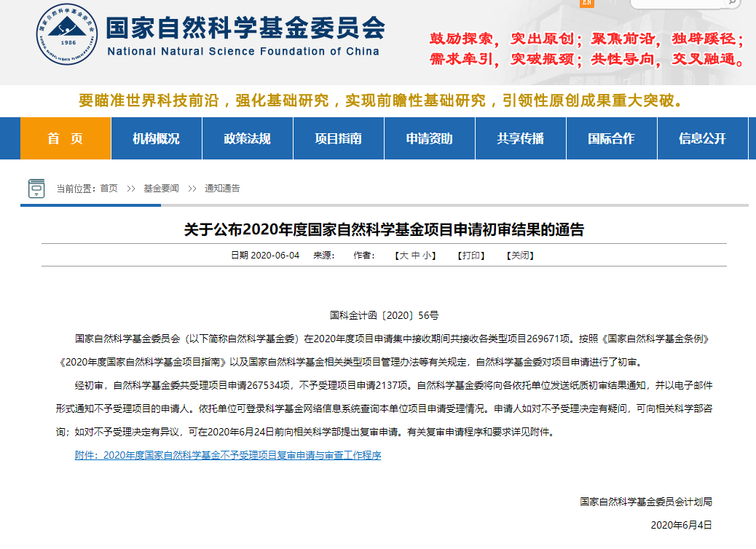Open the 政策法规 navigation menu
Viewport: 756px width, 549px height.
248,138
